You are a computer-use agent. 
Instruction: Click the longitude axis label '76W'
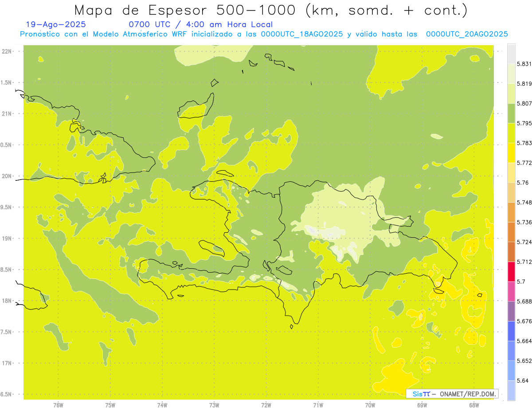point(58,405)
